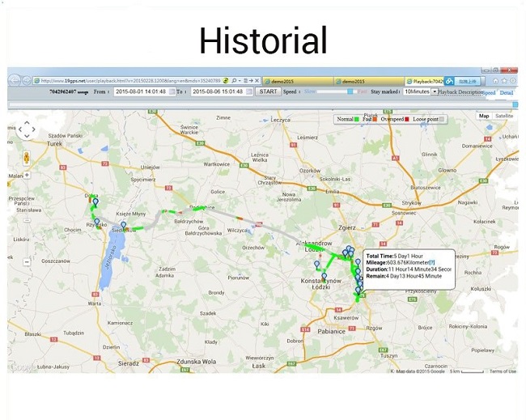The height and width of the screenshot is (420, 526).
Task: Open the Playback Description link
Action: 460,92
